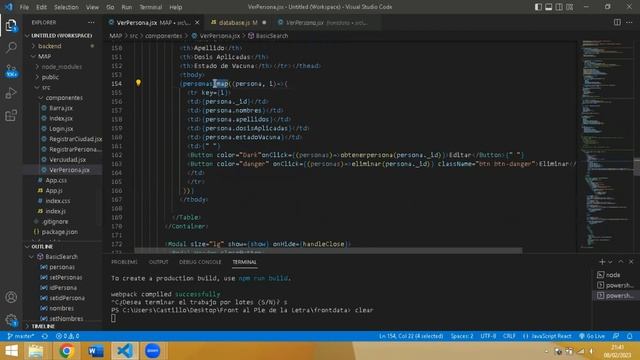
Task: Open the Explorer view in activity bar
Action: tap(11, 26)
